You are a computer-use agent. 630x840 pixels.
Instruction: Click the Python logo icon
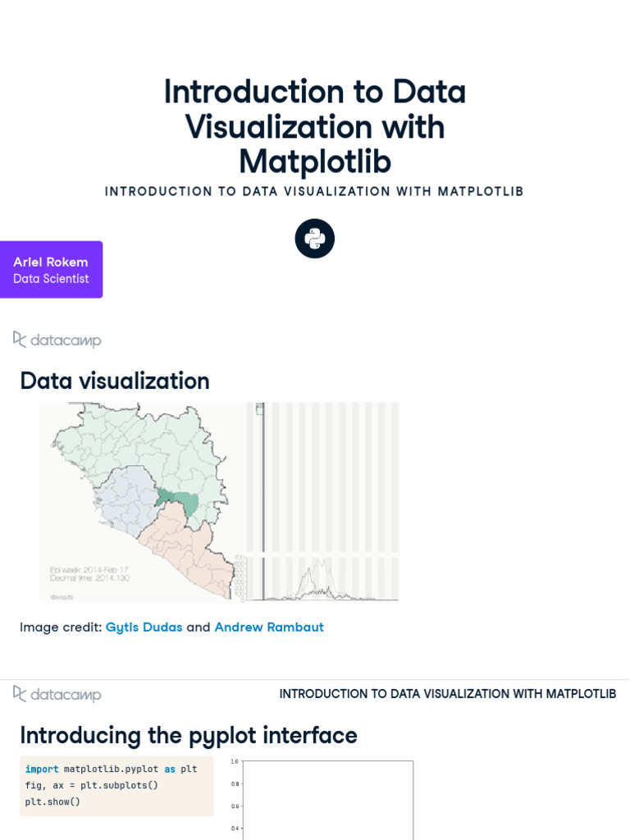point(315,239)
